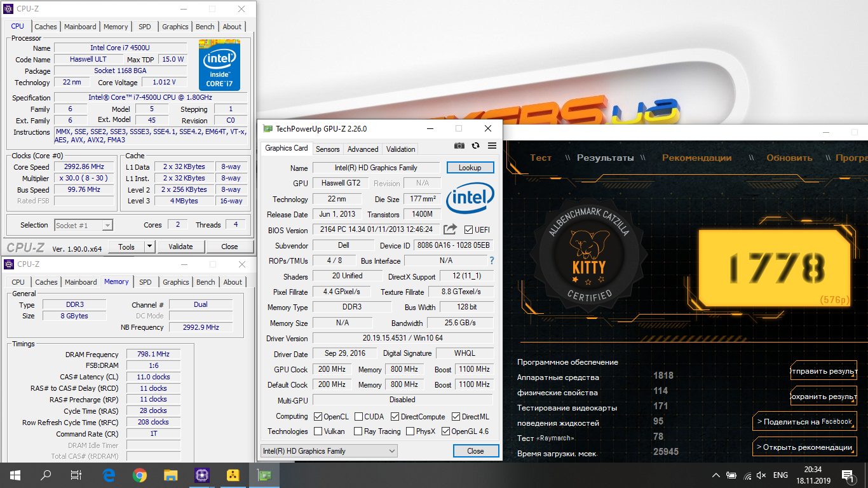Open the Socket #1 selection dropdown
The width and height of the screenshot is (868, 488).
click(83, 225)
